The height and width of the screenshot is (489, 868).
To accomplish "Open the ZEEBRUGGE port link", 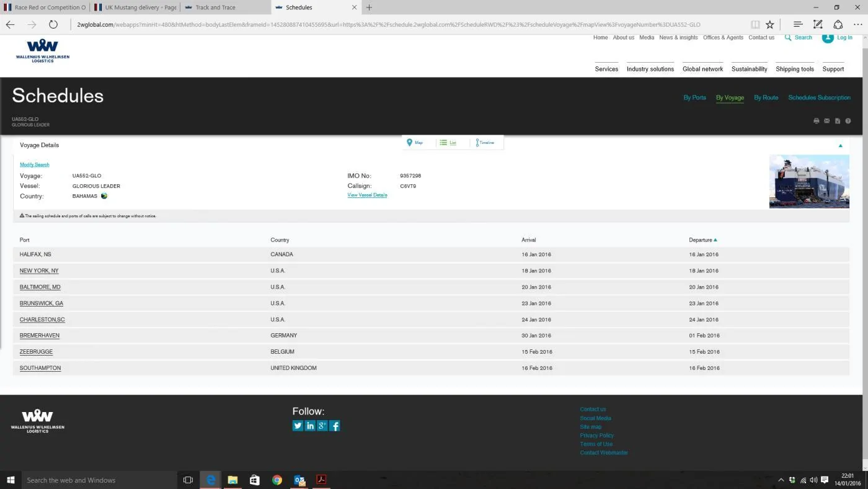I will [36, 352].
